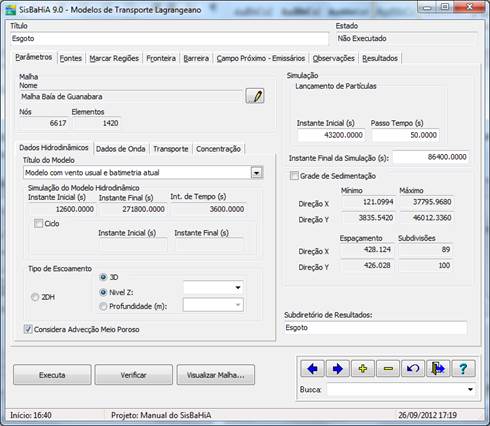Click the Executa button
Viewport: 490px width, 426px height.
[x=52, y=375]
